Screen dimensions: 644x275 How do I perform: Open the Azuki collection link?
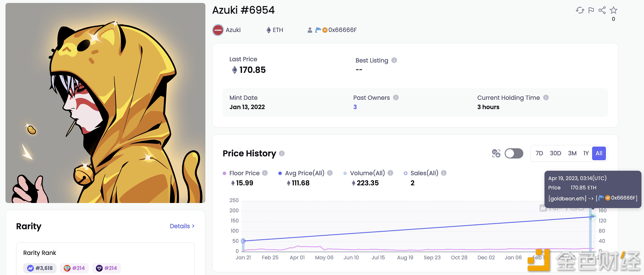(x=233, y=30)
